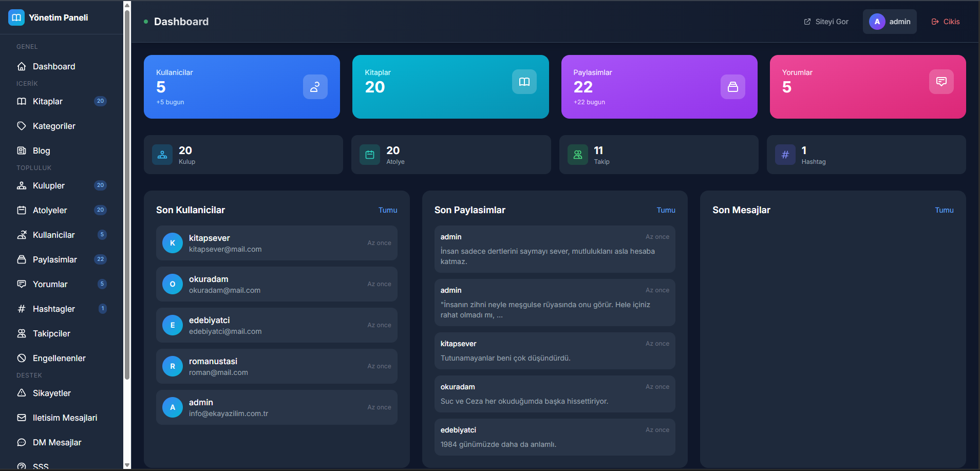Click Tumu link in Son Kullanicilar
Screen dimensions: 980x471
388,210
